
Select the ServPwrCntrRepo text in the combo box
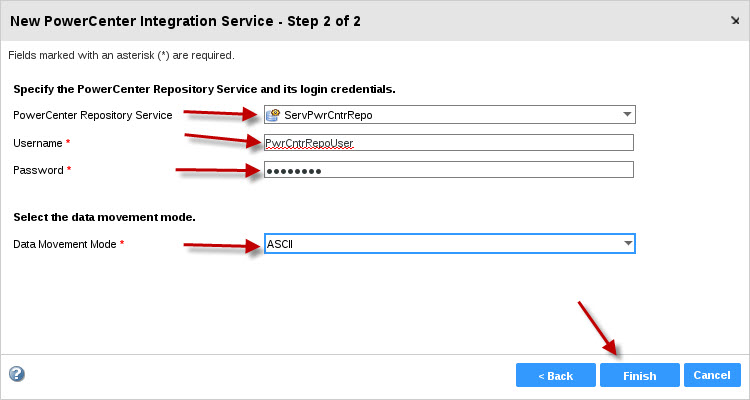(x=328, y=115)
